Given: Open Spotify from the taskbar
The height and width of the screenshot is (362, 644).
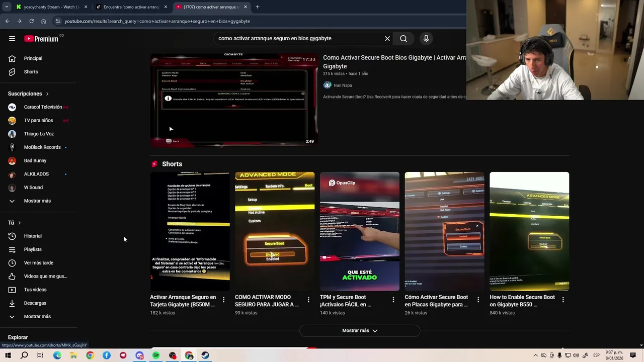Looking at the screenshot, I should pos(156,355).
